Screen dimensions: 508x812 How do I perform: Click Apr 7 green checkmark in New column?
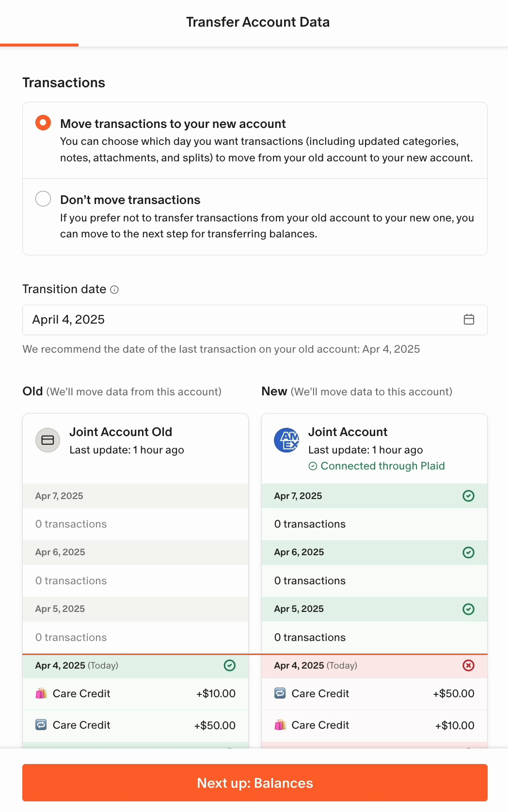click(x=468, y=496)
